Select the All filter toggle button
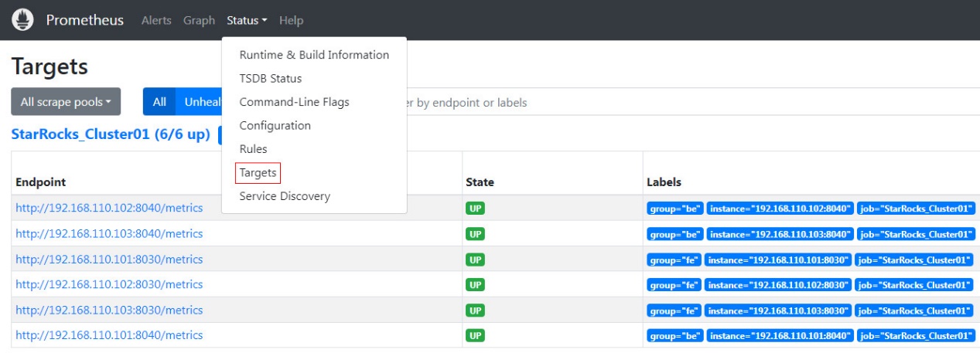This screenshot has width=980, height=353. 159,102
